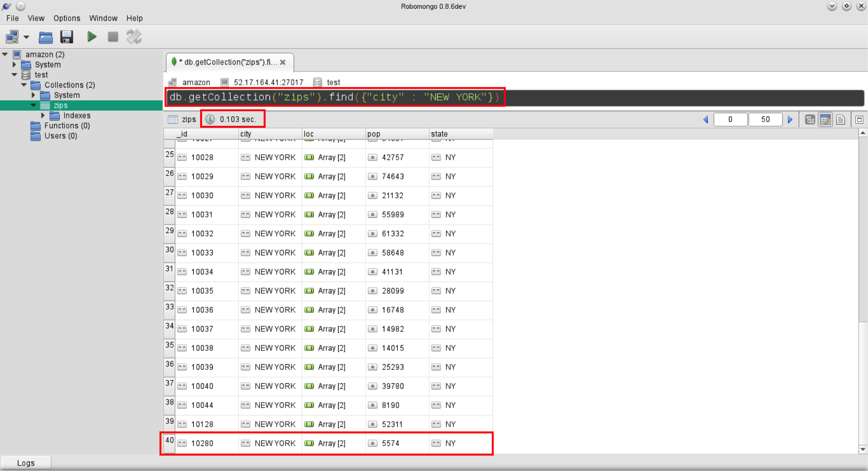Click the rotate orientation toolbar icon

tap(134, 37)
